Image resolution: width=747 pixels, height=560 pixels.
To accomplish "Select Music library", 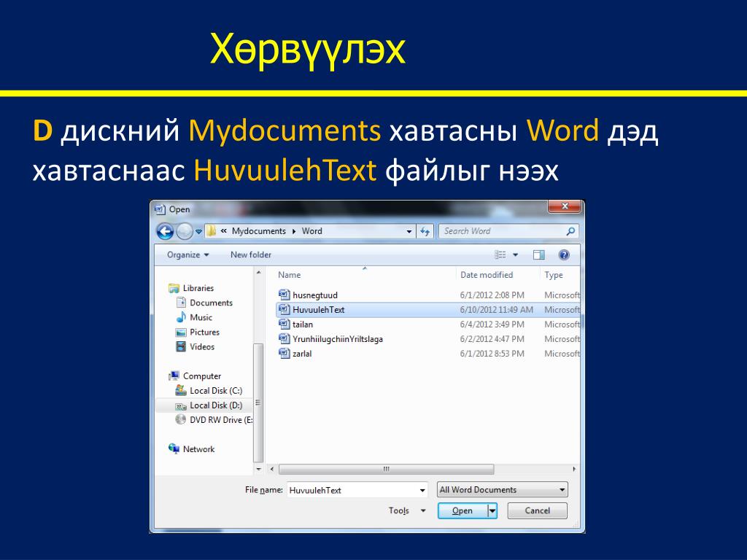I will (x=201, y=318).
